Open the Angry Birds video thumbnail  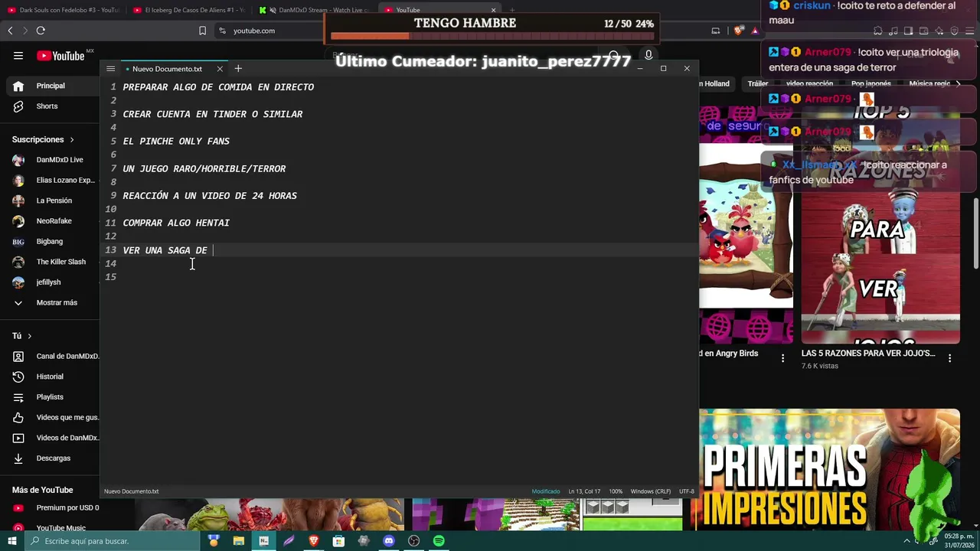746,226
